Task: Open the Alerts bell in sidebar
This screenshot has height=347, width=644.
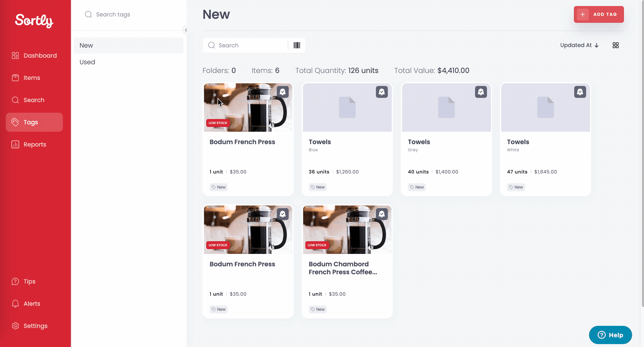Action: 15,304
